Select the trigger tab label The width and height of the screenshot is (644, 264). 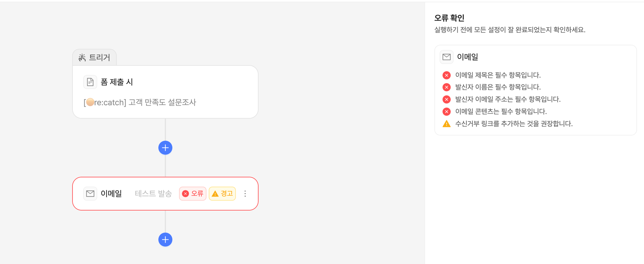coord(100,58)
